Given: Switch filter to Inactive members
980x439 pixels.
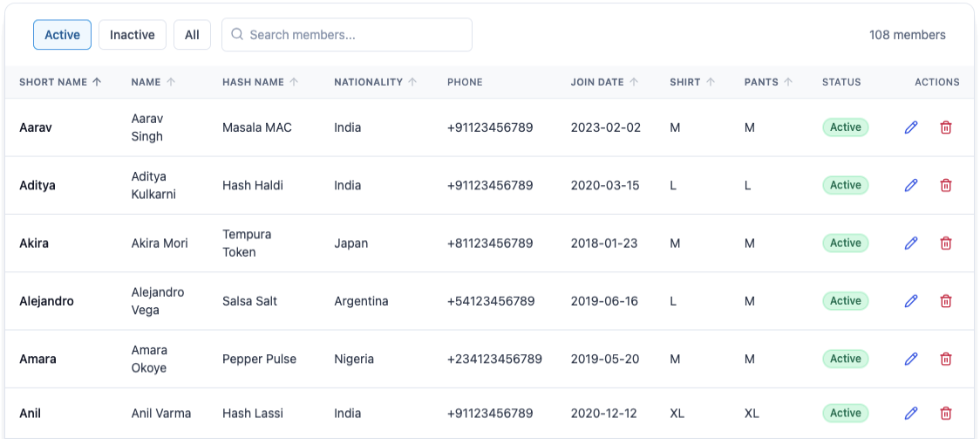Looking at the screenshot, I should pyautogui.click(x=132, y=35).
